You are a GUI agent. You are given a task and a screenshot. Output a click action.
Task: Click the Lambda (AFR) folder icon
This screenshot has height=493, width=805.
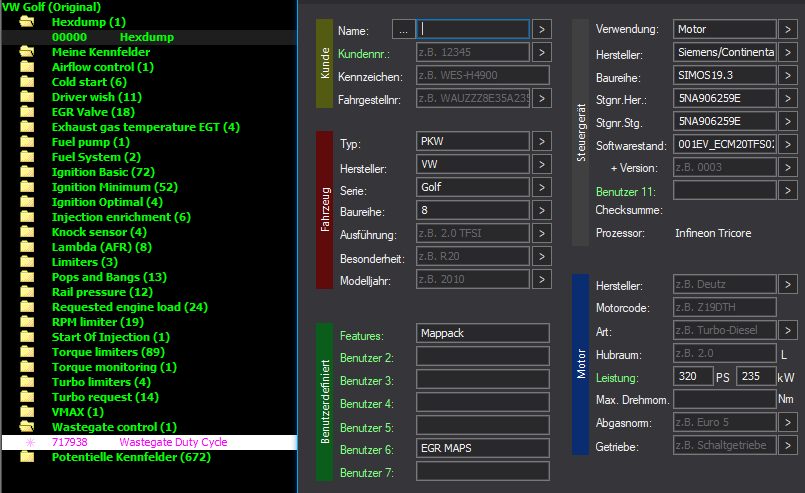[27, 246]
